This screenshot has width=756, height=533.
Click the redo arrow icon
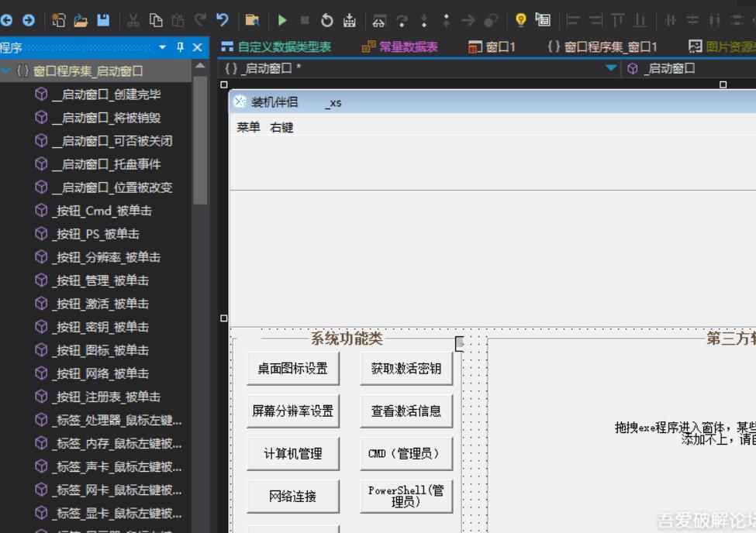click(x=200, y=20)
